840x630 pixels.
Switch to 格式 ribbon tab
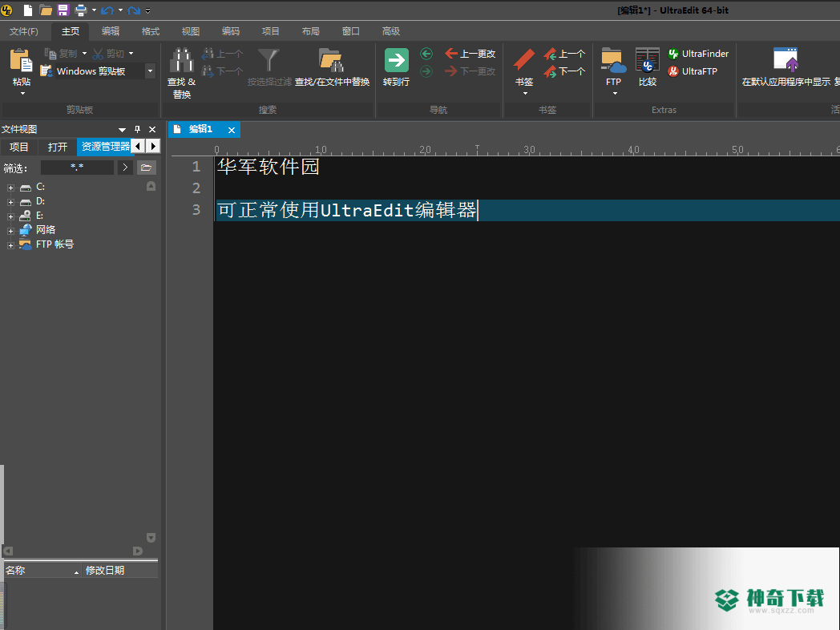point(151,31)
